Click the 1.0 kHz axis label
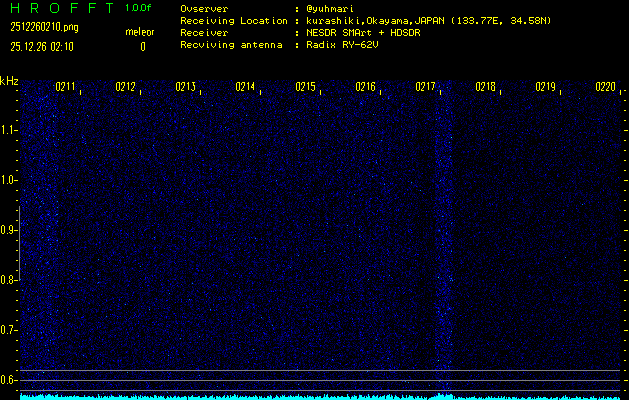629x400 pixels. (x=7, y=180)
